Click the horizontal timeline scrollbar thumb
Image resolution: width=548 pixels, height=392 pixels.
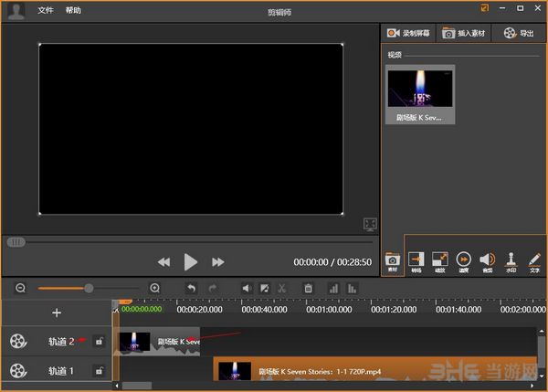coord(137,386)
